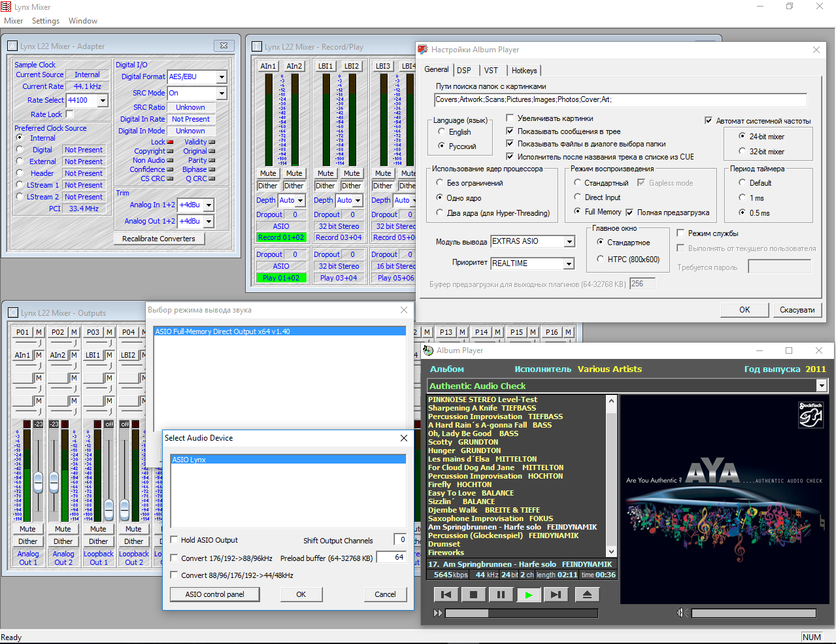Mute the Analog Out 1 channel in Outputs
Viewport: 836px width, 644px height.
[x=27, y=529]
